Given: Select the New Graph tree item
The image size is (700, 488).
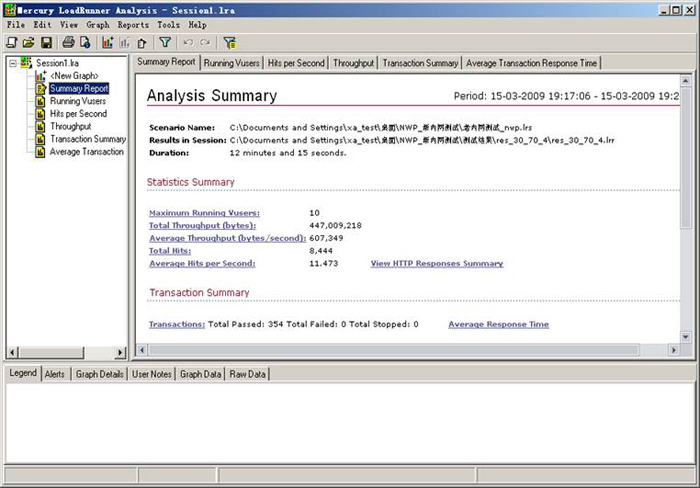Looking at the screenshot, I should pyautogui.click(x=74, y=75).
